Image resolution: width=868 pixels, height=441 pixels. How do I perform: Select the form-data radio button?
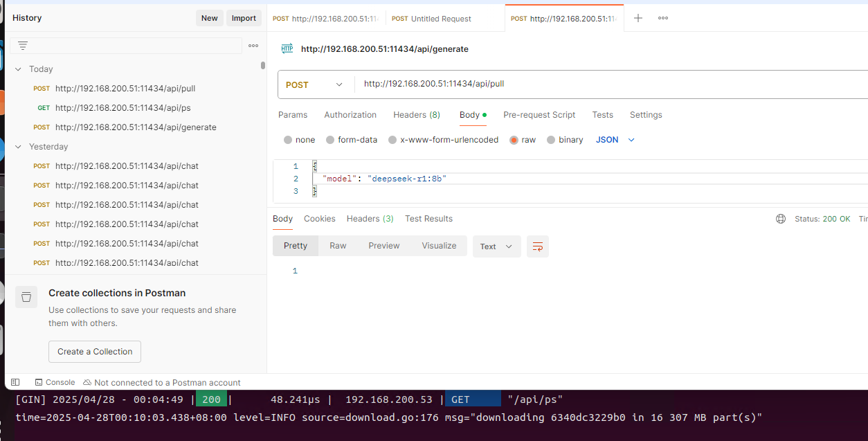[330, 140]
